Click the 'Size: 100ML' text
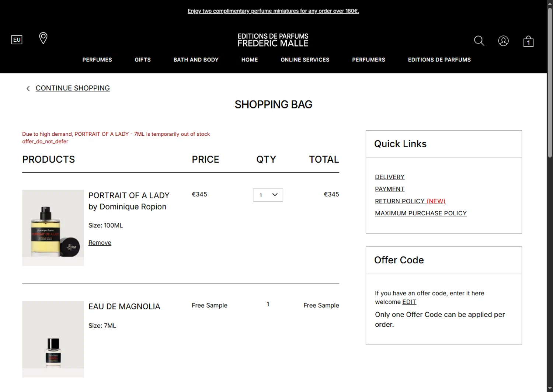 (x=106, y=225)
